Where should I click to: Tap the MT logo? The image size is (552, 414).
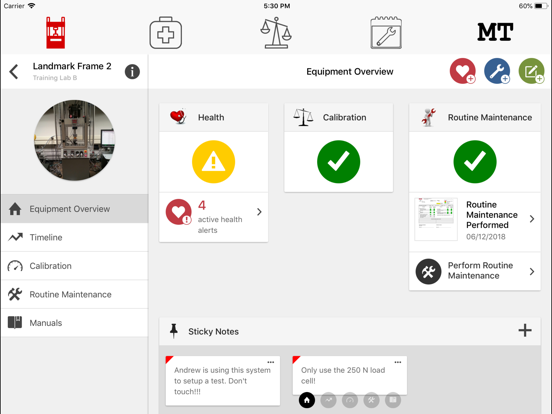(495, 32)
